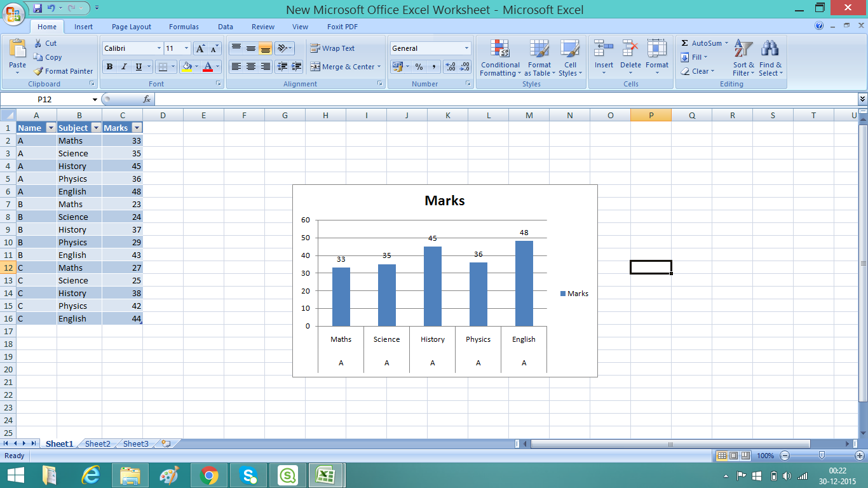The image size is (868, 488).
Task: Open the Name filter dropdown
Action: (51, 128)
